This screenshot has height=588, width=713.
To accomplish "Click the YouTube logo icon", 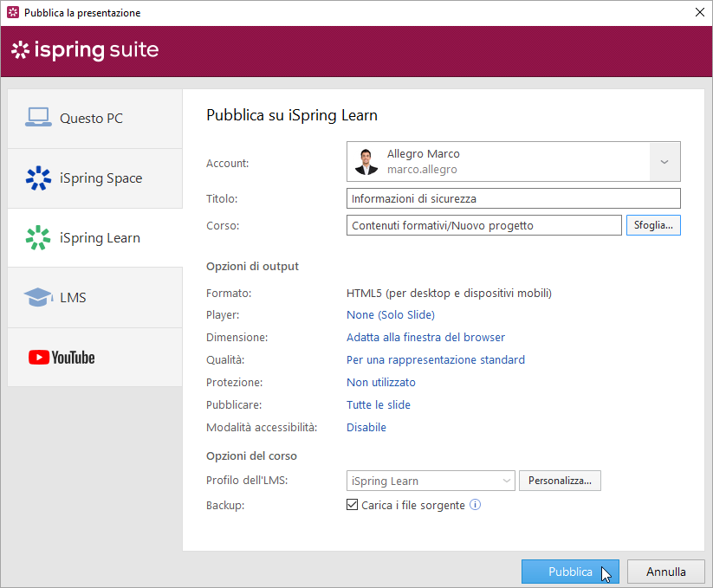I will (x=62, y=358).
